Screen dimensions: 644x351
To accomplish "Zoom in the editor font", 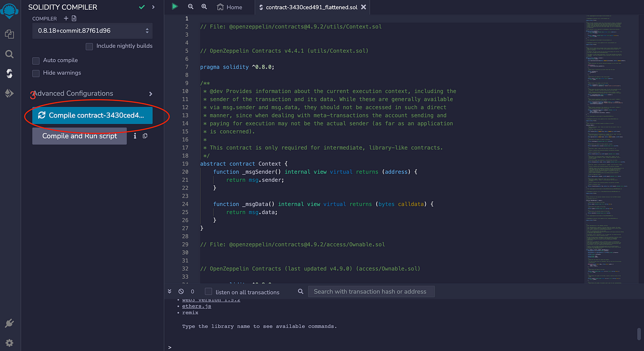I will 204,7.
